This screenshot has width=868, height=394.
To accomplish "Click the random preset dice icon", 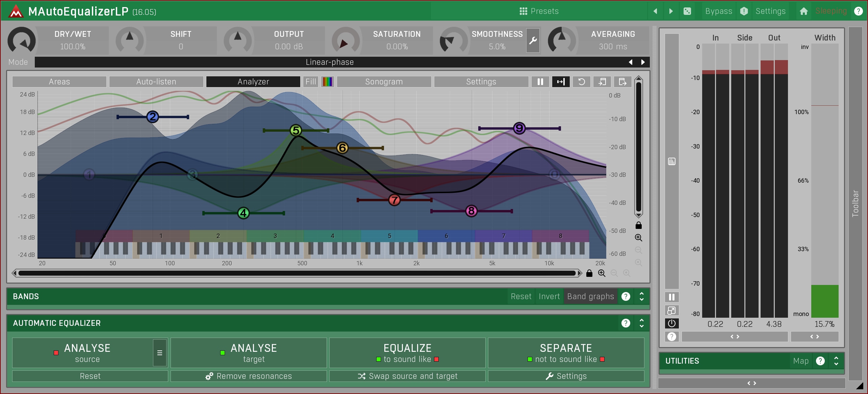I will pyautogui.click(x=687, y=11).
